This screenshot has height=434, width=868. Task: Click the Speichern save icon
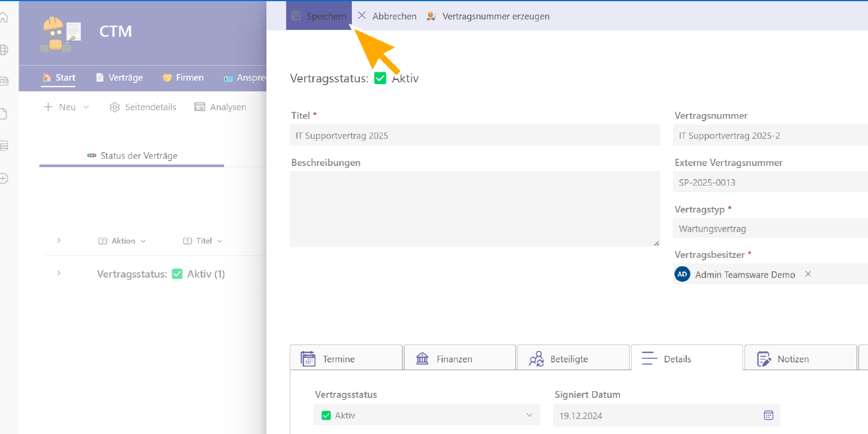(x=296, y=16)
